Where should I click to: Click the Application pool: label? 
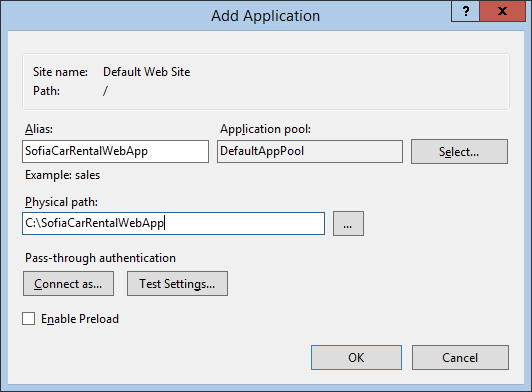point(265,129)
